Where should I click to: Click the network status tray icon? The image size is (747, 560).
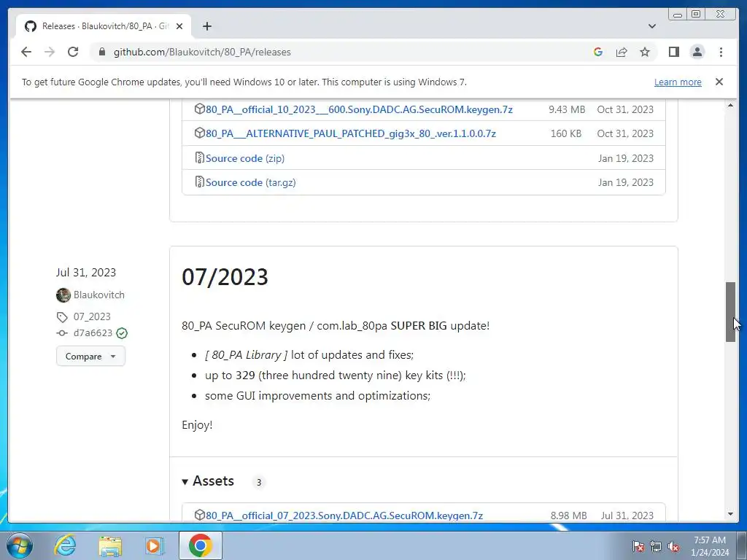[x=656, y=547]
